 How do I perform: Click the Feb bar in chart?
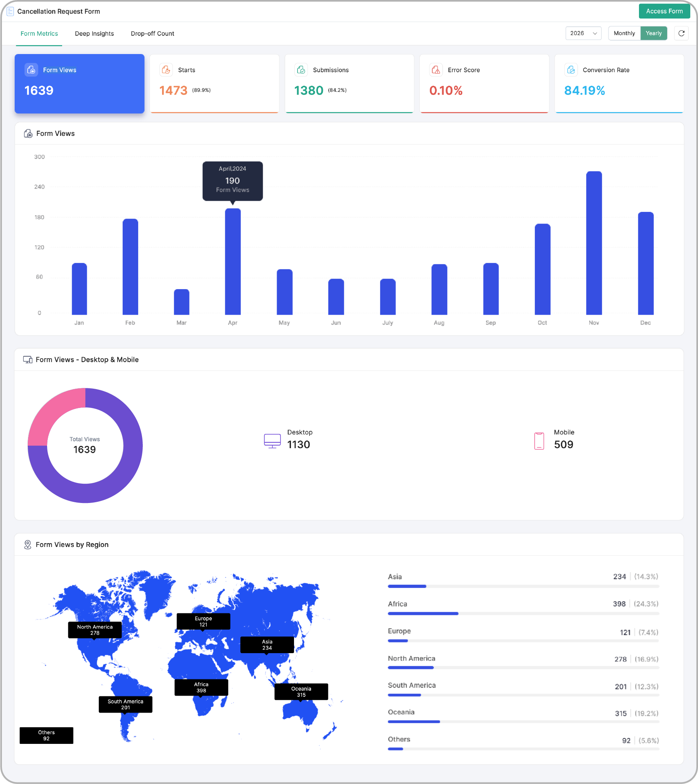[130, 267]
